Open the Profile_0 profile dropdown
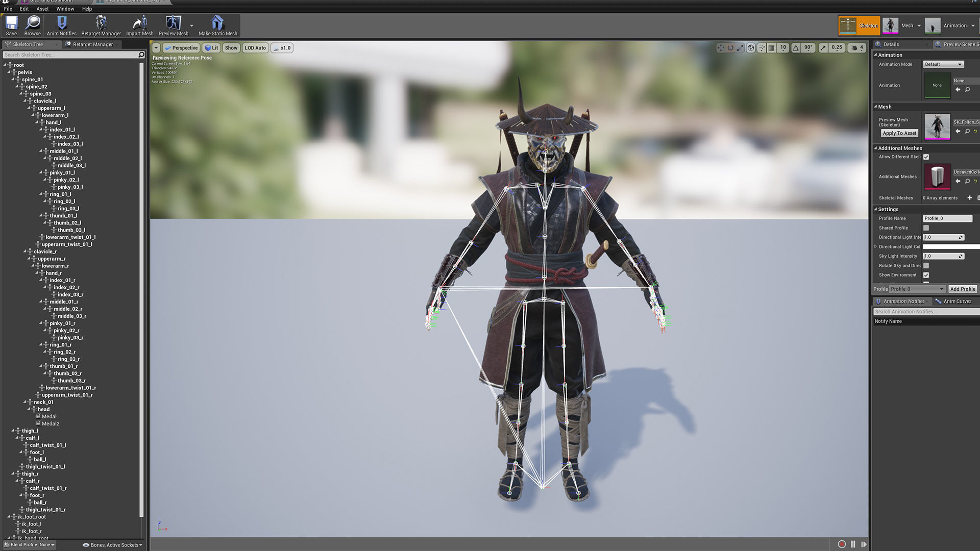This screenshot has width=980, height=551. 917,289
